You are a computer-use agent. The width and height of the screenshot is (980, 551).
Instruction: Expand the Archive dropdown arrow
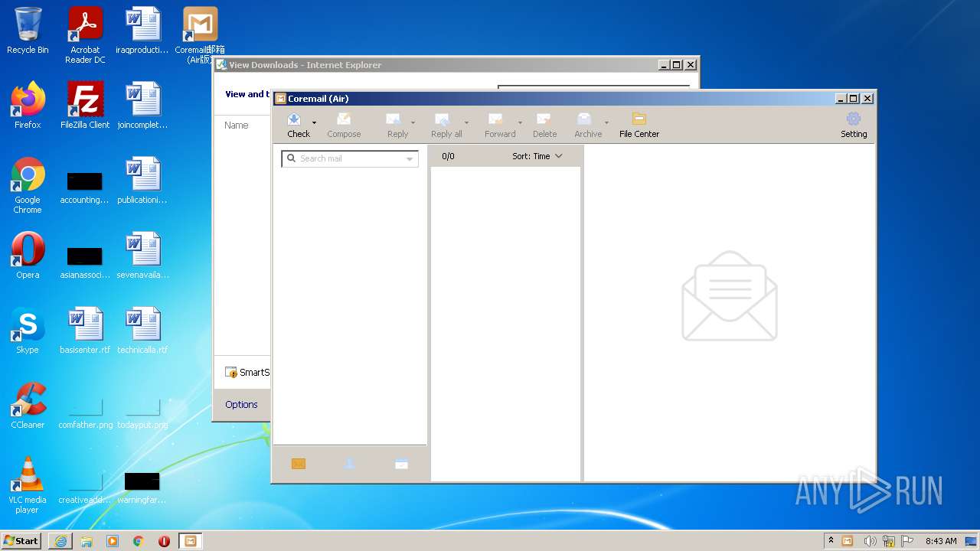[606, 122]
